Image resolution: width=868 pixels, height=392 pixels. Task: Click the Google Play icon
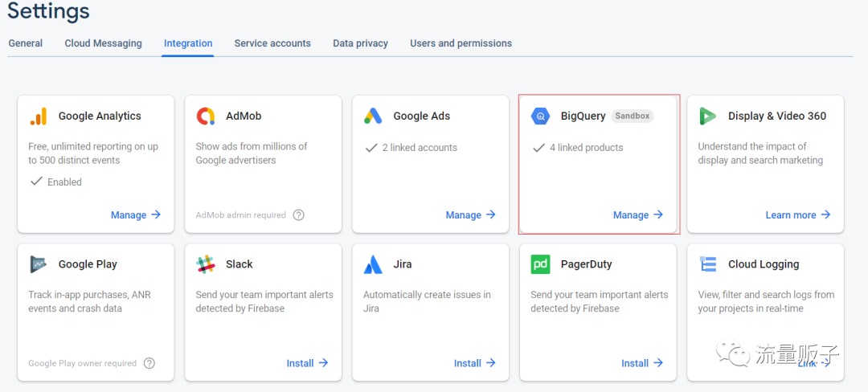click(x=39, y=264)
